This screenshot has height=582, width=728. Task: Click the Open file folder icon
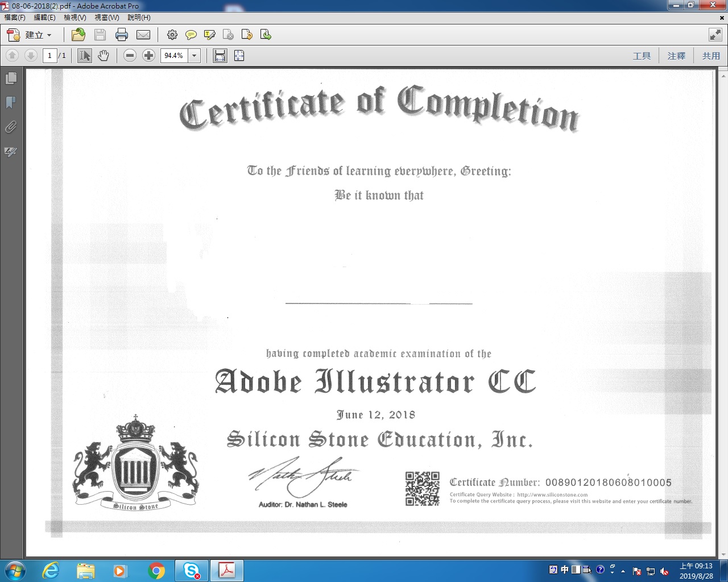pyautogui.click(x=78, y=35)
